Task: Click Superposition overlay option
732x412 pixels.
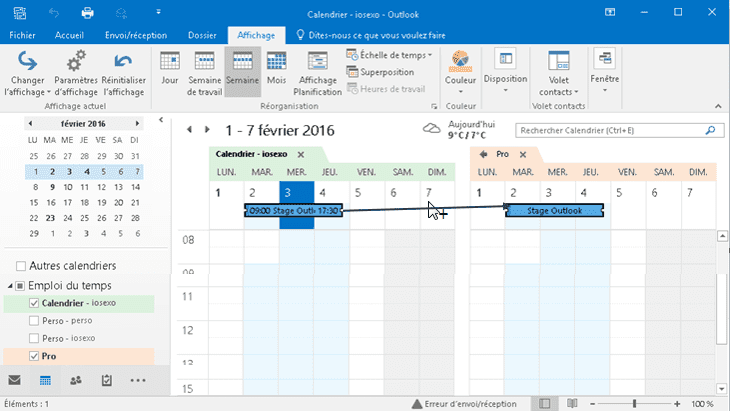Action: tap(380, 72)
